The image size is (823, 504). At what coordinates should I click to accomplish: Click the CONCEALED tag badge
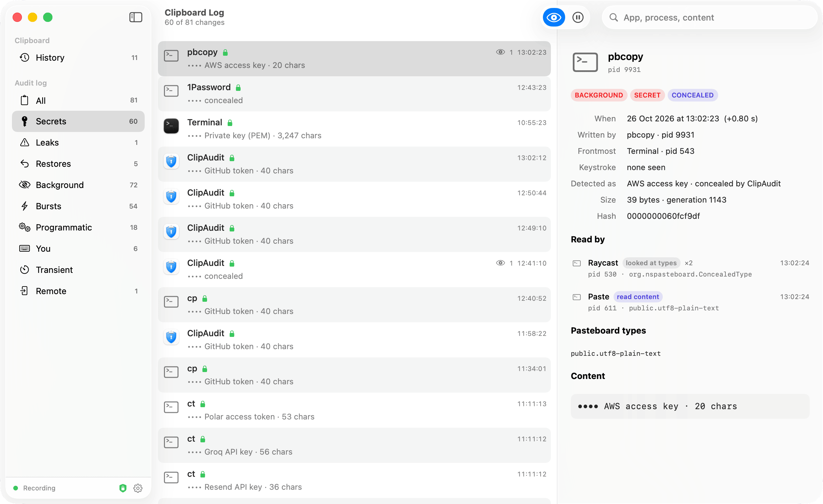(692, 95)
